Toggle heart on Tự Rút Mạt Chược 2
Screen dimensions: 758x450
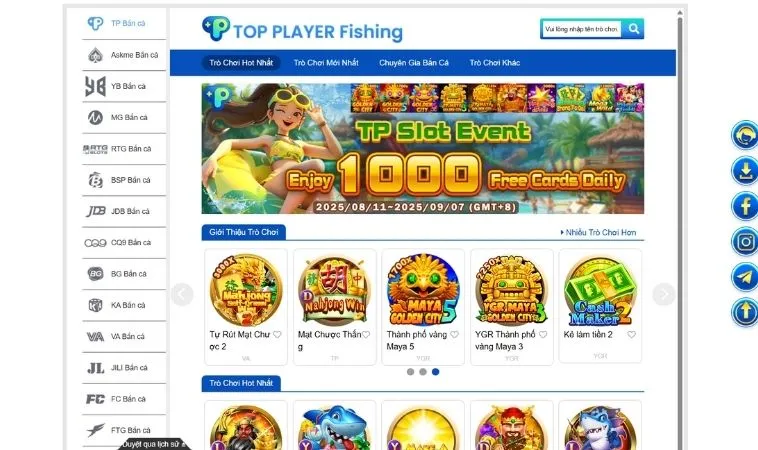coord(277,334)
